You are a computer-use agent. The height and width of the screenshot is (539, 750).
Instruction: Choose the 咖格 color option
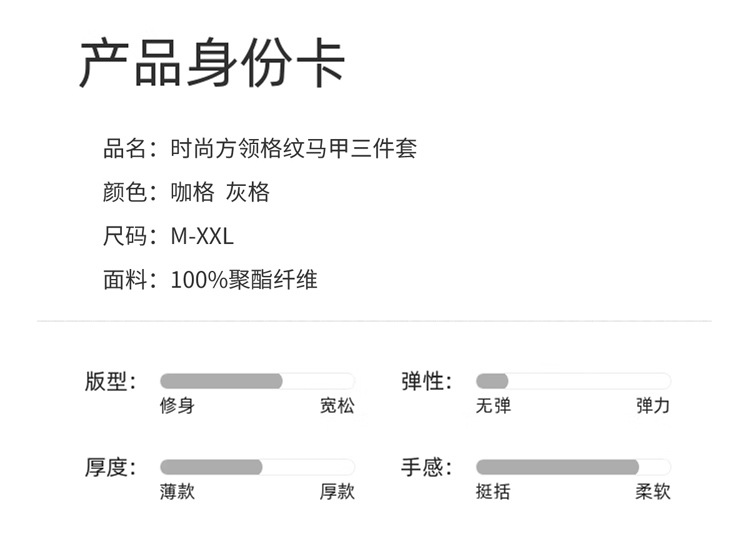191,193
